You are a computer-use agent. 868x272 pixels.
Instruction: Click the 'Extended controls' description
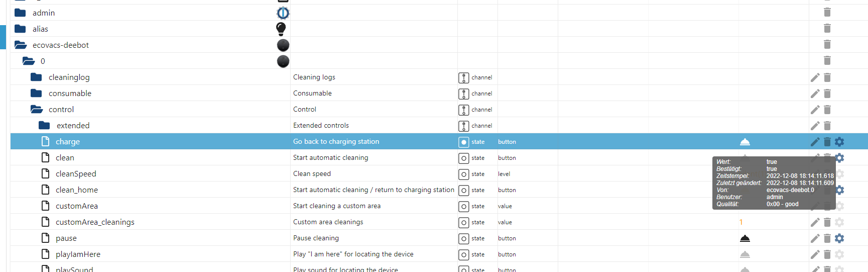(x=321, y=125)
